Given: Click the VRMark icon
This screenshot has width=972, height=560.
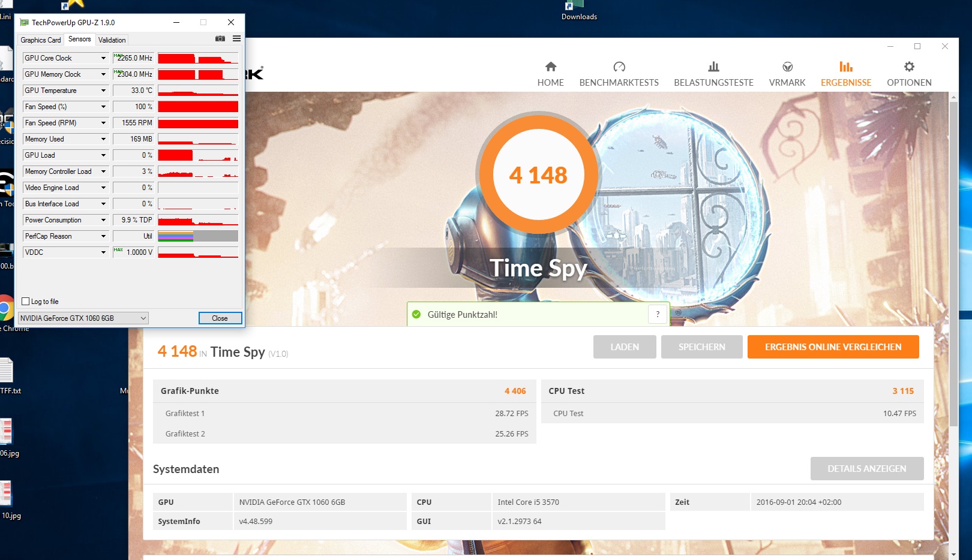Looking at the screenshot, I should point(787,67).
